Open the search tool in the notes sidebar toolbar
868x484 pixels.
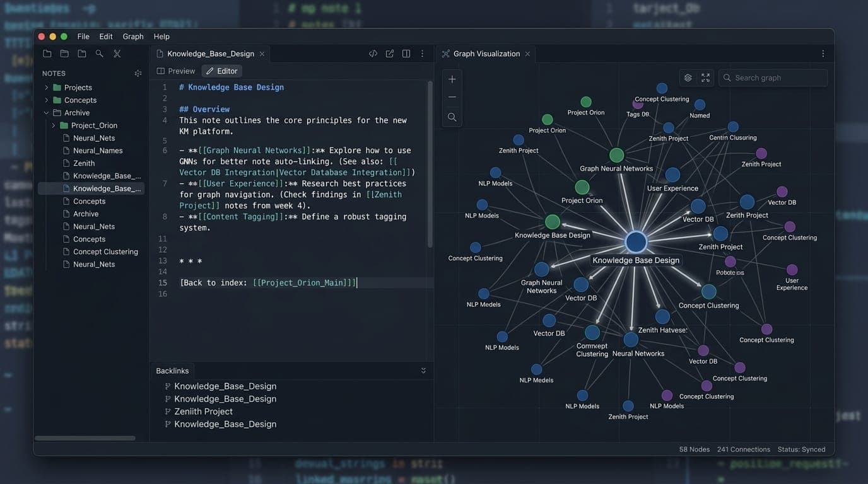point(99,54)
